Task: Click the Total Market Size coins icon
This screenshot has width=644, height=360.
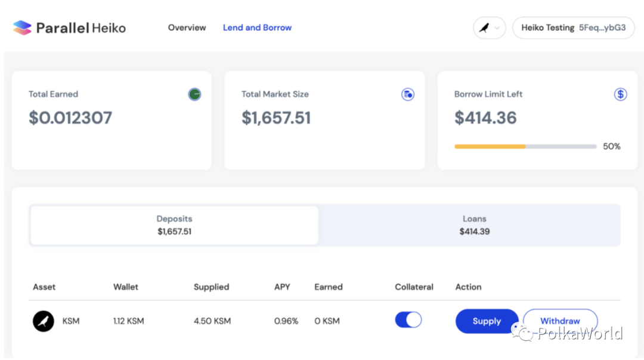Action: pos(408,94)
